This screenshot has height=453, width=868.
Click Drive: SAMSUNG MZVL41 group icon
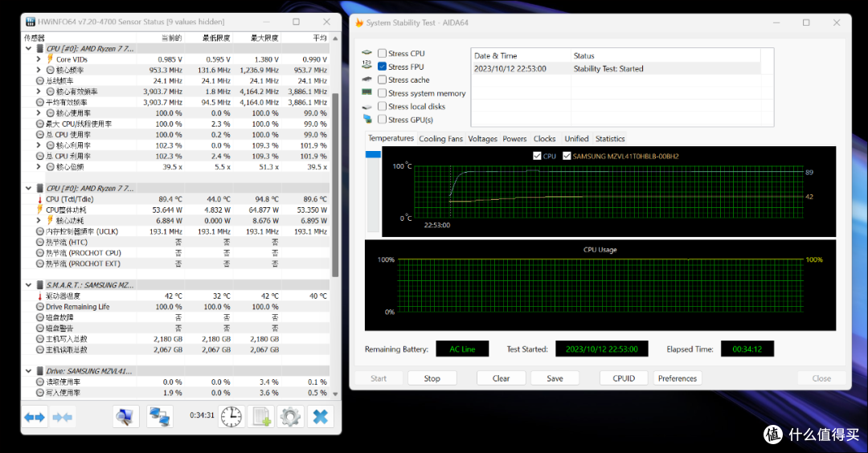pos(40,371)
